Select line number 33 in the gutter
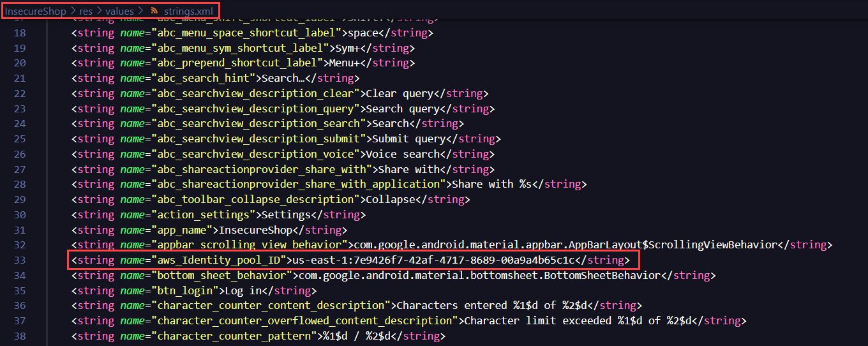This screenshot has width=868, height=346. point(19,260)
